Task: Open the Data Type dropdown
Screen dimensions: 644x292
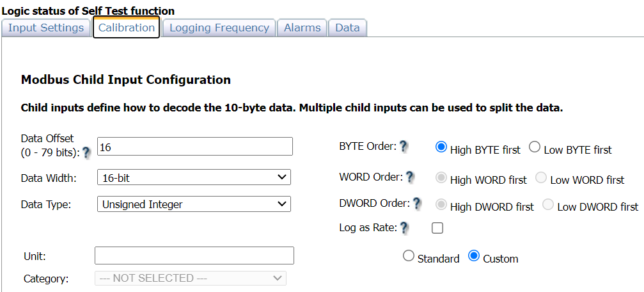Action: tap(194, 204)
